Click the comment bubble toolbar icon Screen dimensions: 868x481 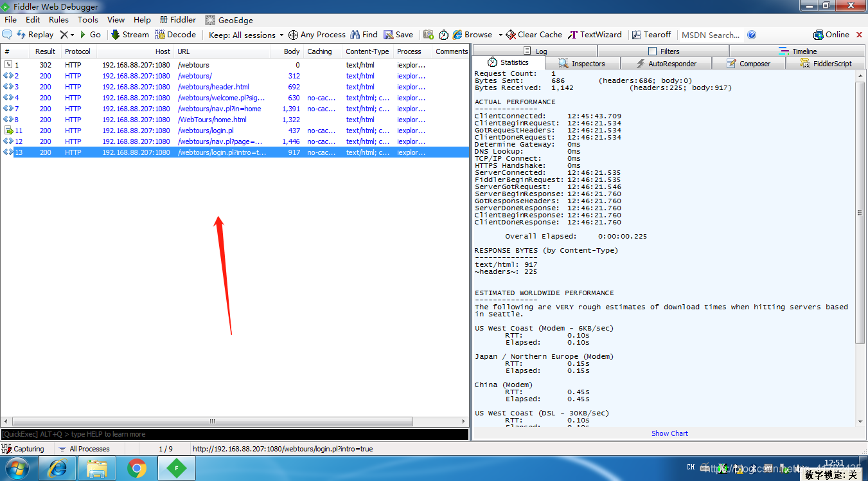click(8, 35)
